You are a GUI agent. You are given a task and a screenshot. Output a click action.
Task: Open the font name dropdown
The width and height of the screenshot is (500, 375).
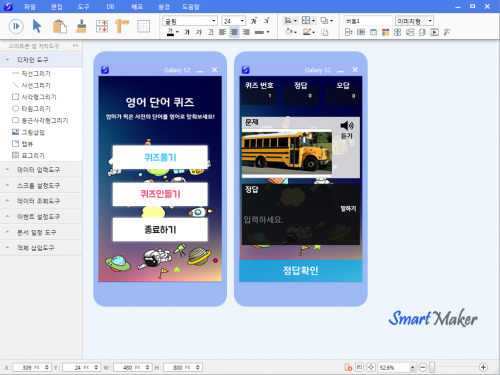(x=190, y=21)
